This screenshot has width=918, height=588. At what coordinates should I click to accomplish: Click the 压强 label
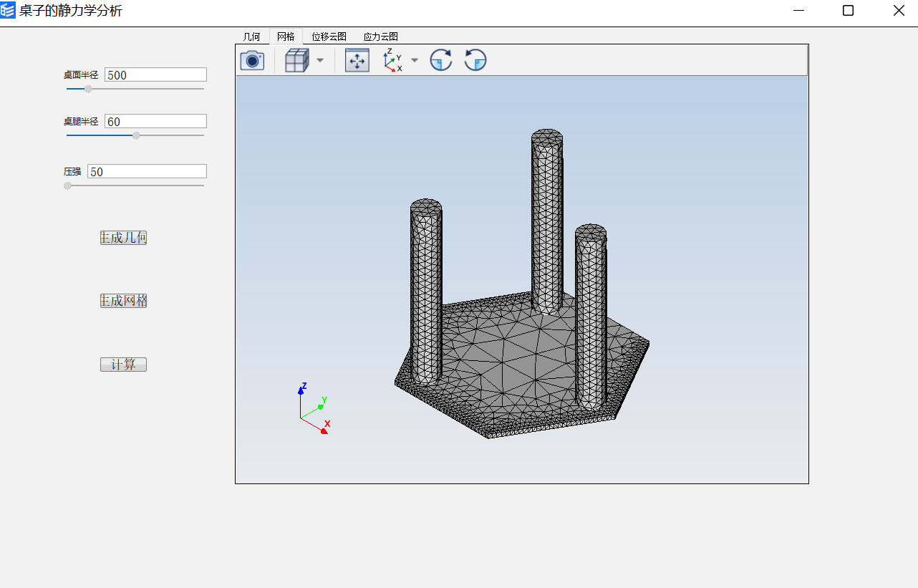pyautogui.click(x=72, y=171)
